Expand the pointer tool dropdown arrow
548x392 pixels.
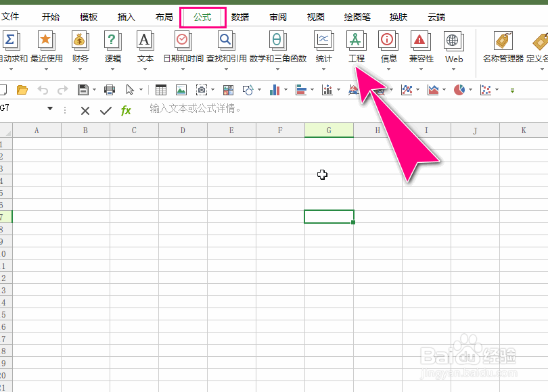tap(141, 90)
